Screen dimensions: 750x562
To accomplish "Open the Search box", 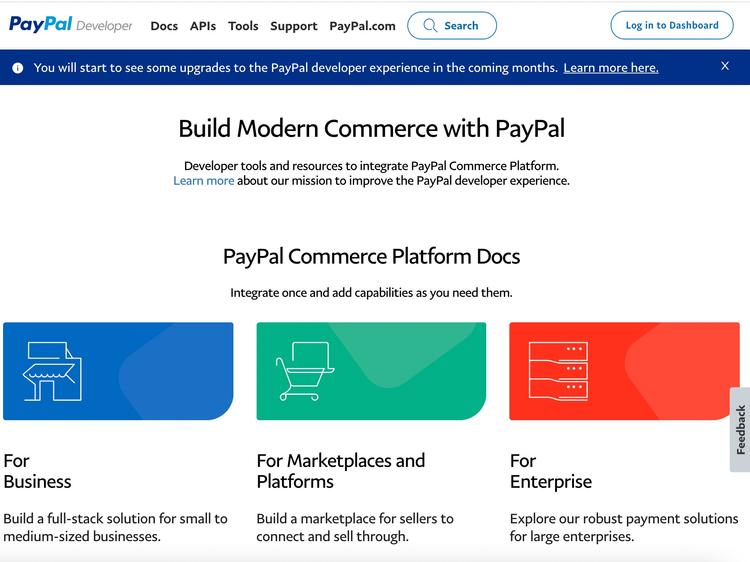I will coord(452,25).
